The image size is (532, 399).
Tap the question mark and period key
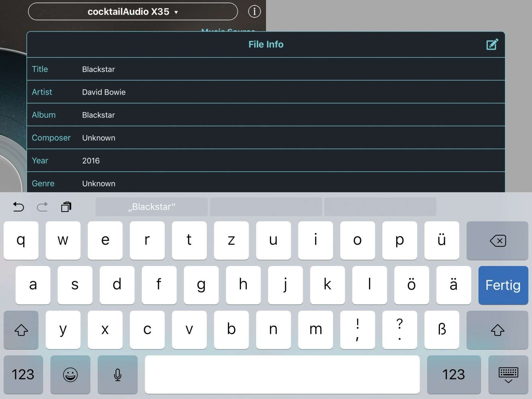(400, 330)
